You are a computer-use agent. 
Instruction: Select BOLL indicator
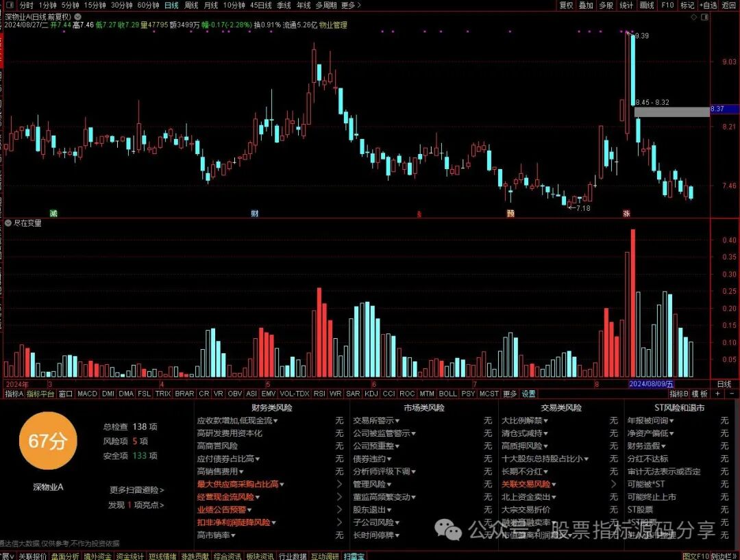click(x=448, y=394)
